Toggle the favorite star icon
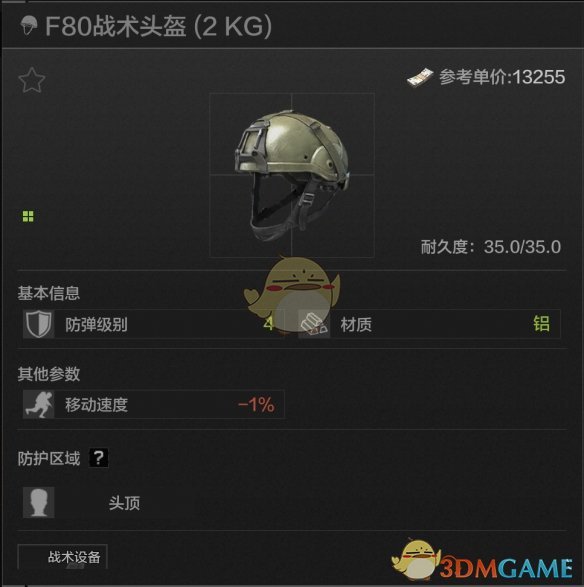The height and width of the screenshot is (587, 584). coord(32,80)
